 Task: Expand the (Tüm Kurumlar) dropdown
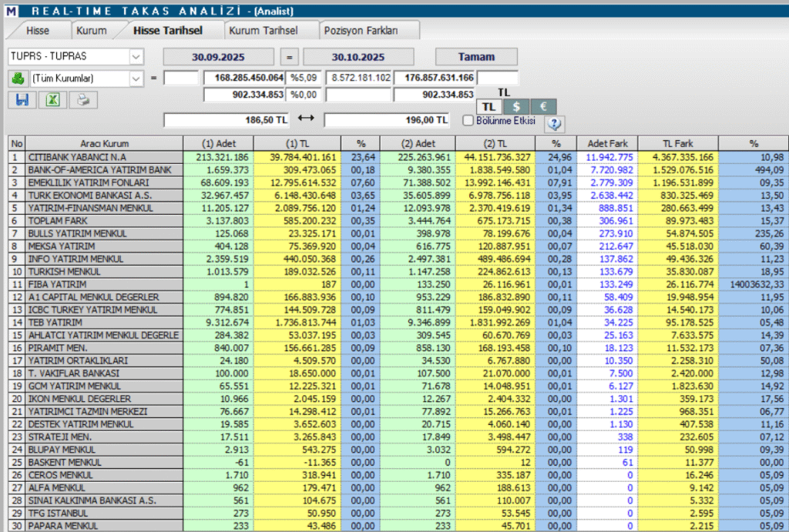point(136,78)
